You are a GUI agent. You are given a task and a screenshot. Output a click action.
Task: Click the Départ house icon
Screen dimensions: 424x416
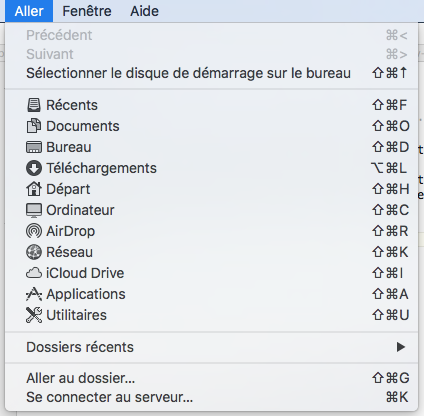point(34,189)
